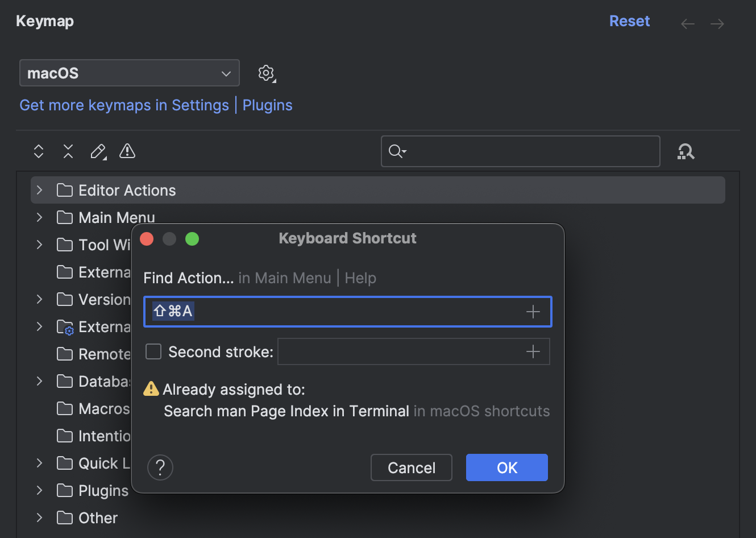This screenshot has height=538, width=756.
Task: Enable the Second stroke checkbox
Action: 153,351
